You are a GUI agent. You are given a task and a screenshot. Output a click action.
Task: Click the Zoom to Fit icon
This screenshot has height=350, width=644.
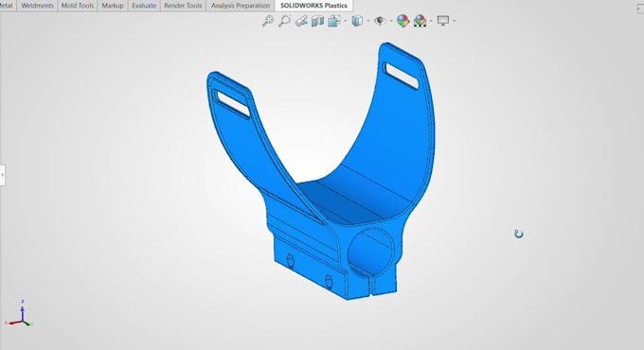tap(268, 21)
